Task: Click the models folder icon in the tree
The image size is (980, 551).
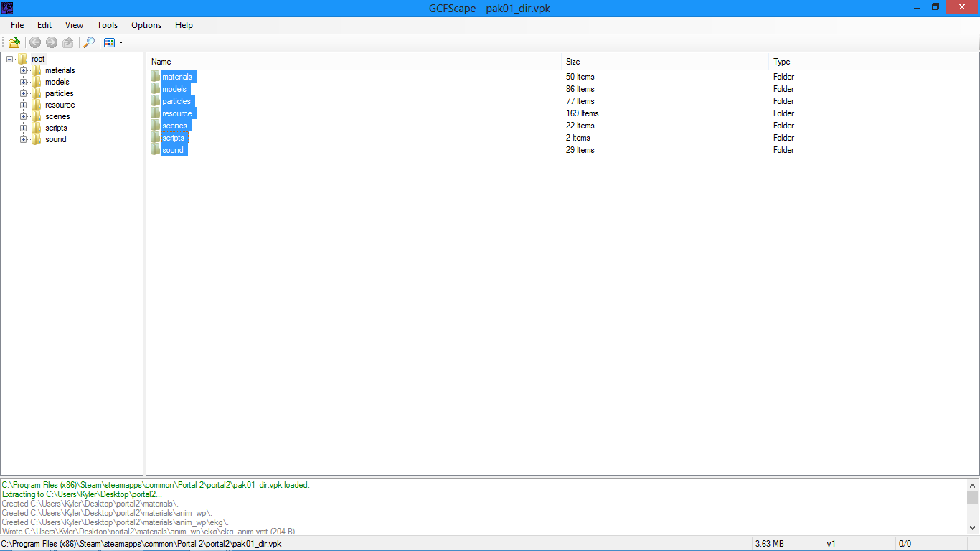Action: click(x=37, y=82)
